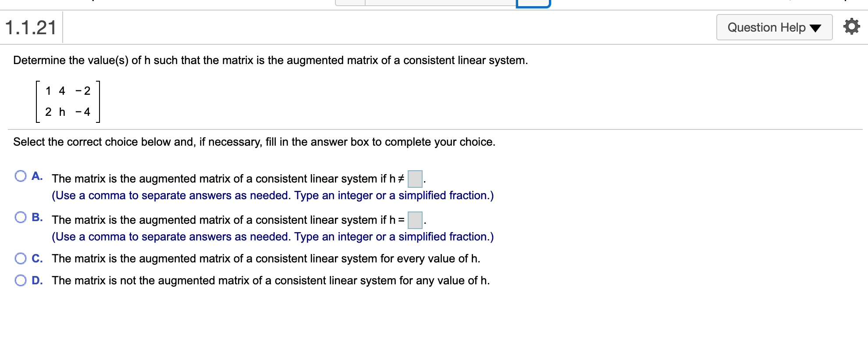Select choice D stating no consistent system exists
868x344 pixels.
21,279
